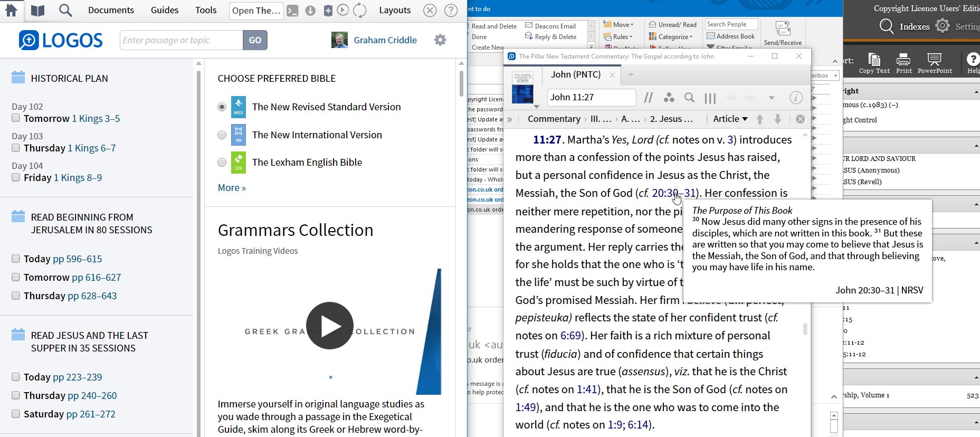Click the GO button
The height and width of the screenshot is (437, 980).
click(255, 40)
